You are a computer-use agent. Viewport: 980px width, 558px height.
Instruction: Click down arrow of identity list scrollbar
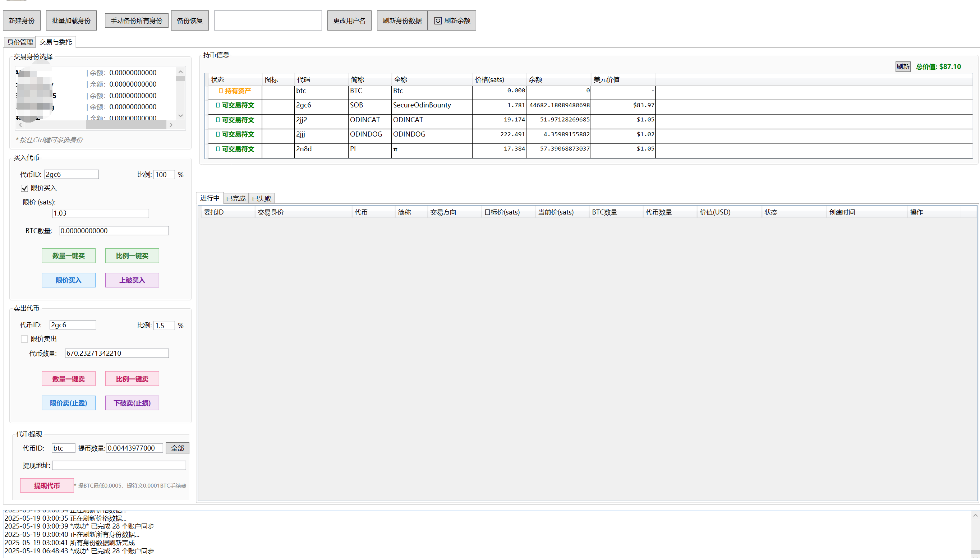point(180,116)
